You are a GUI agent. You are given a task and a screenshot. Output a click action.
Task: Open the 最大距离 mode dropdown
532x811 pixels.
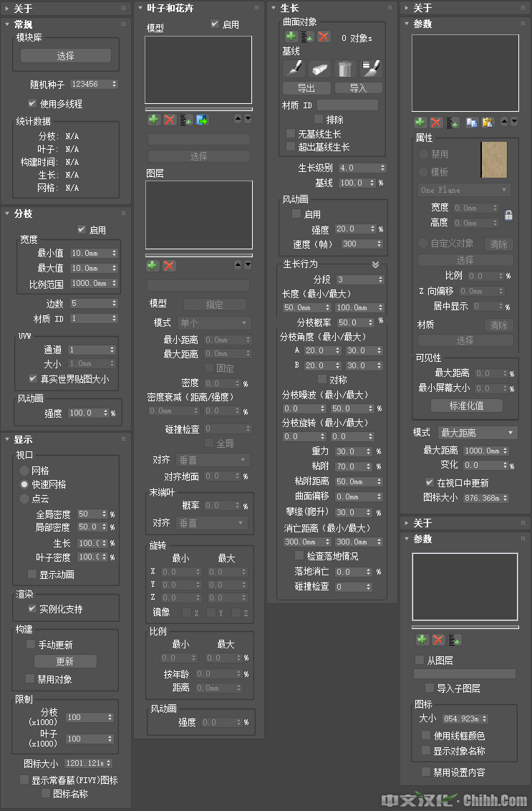tap(478, 433)
